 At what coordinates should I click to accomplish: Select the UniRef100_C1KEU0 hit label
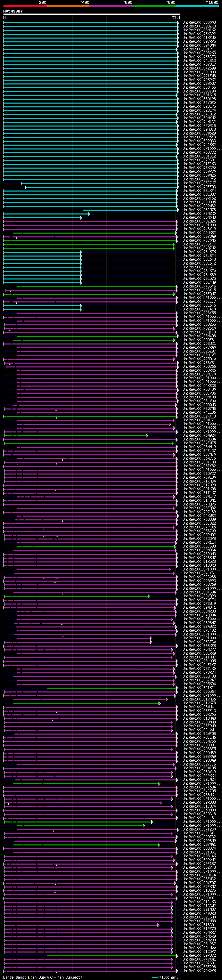point(199,38)
